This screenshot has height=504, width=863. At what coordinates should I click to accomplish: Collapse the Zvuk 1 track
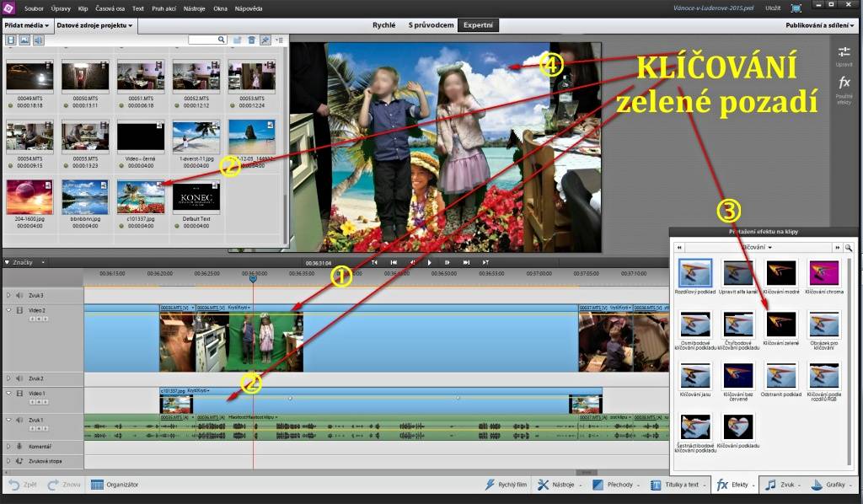pos(8,420)
